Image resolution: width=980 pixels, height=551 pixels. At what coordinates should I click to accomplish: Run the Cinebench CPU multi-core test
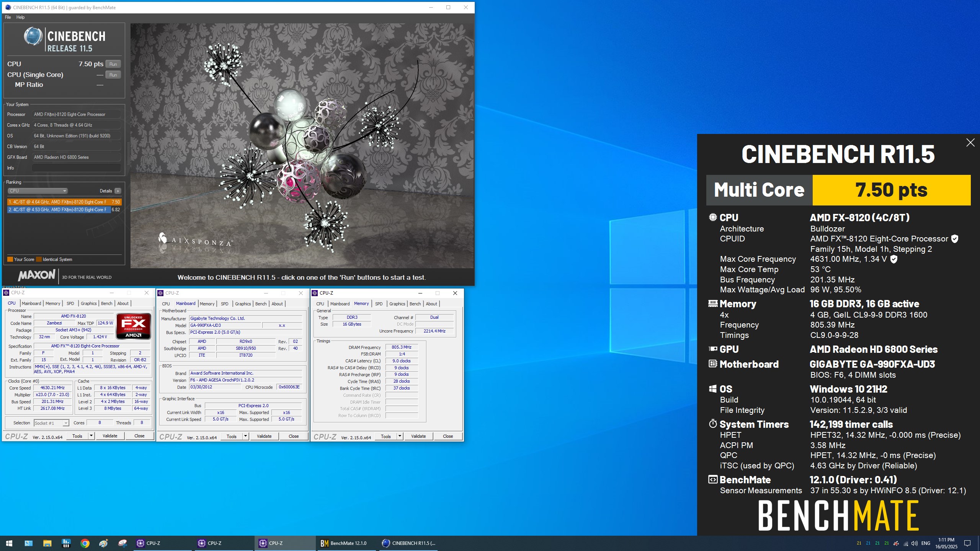point(113,64)
